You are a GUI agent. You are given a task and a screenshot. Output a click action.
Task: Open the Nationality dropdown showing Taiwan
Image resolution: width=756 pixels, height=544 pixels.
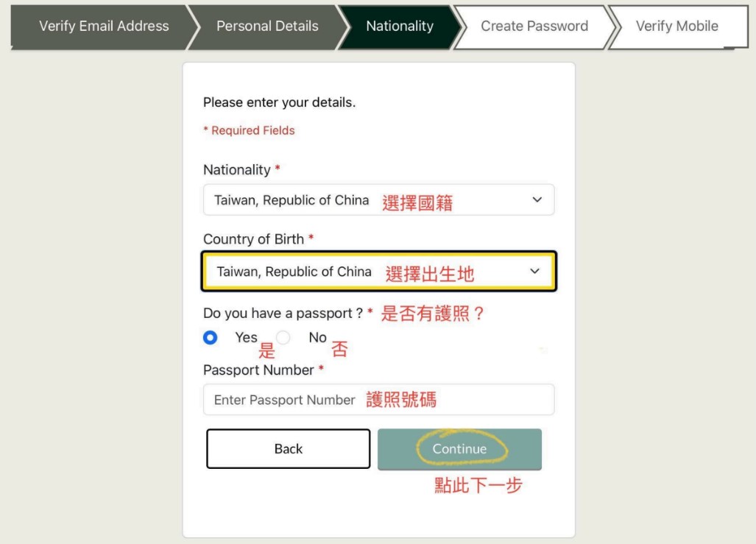pyautogui.click(x=379, y=199)
